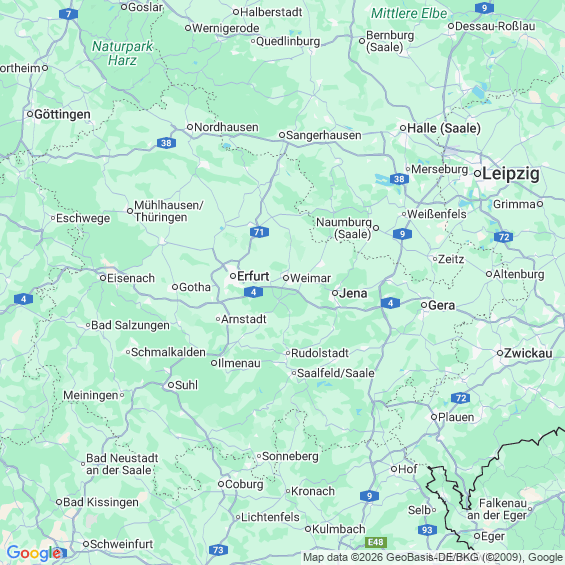The width and height of the screenshot is (565, 565).
Task: Click the Mittlere Elbe park label
Action: point(409,13)
